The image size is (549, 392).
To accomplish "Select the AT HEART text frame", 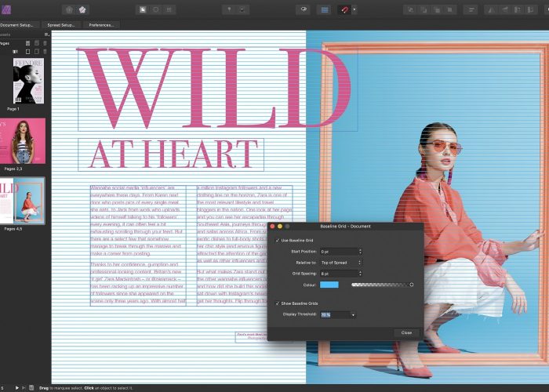I will 171,154.
